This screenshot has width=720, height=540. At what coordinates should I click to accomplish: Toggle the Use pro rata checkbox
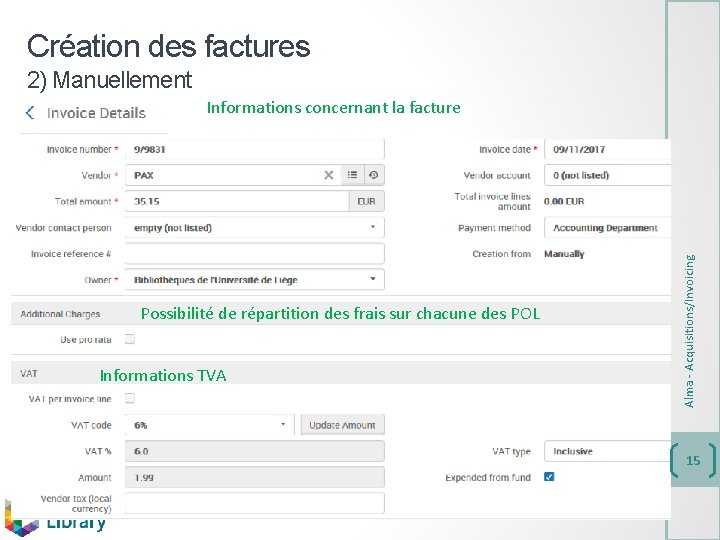click(130, 339)
